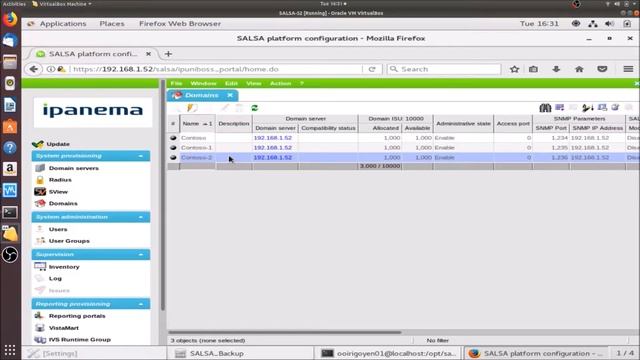Click domain server link in Contoso row
640x360 pixels.
pyautogui.click(x=273, y=138)
